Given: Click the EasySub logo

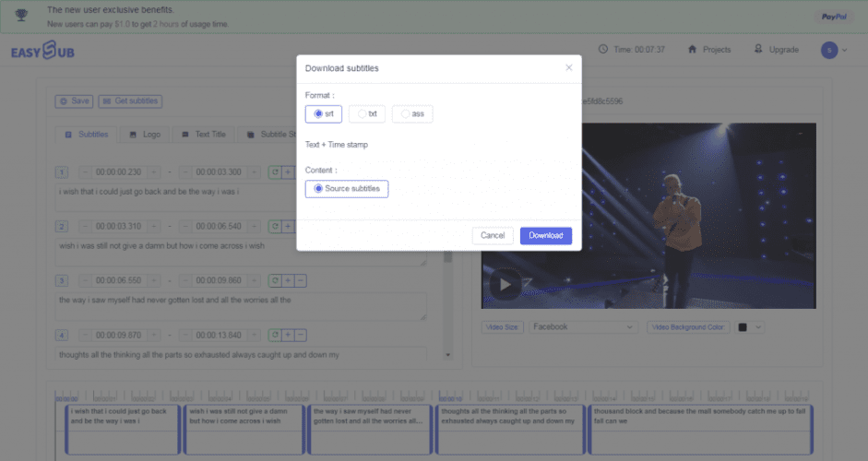Looking at the screenshot, I should [x=42, y=52].
